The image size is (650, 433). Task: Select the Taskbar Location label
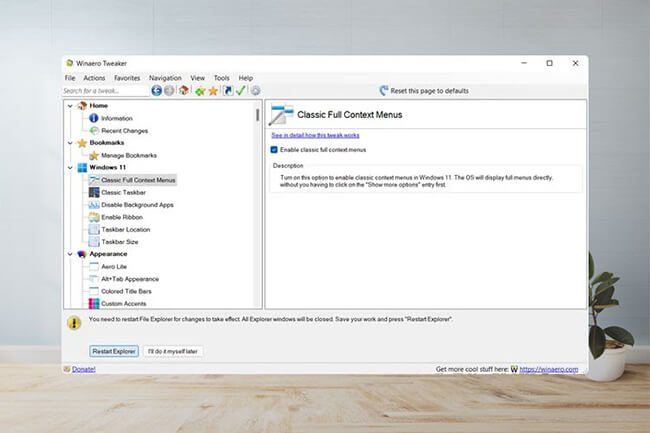click(126, 230)
